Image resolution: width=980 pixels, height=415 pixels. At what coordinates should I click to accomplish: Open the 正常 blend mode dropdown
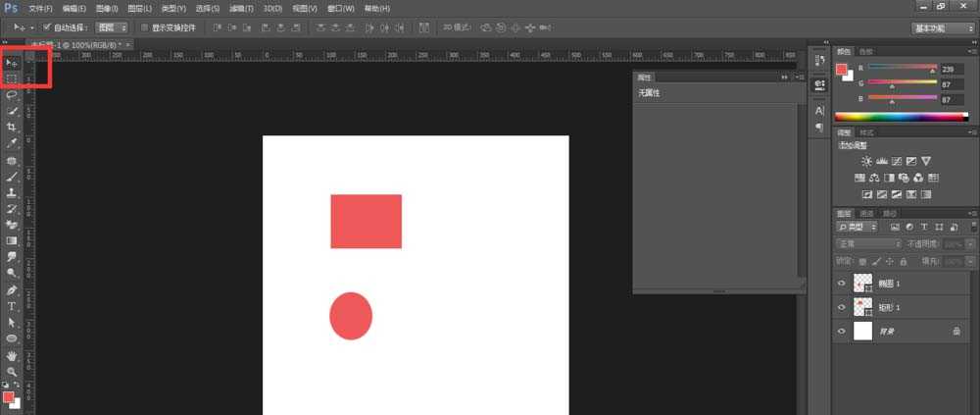[868, 243]
